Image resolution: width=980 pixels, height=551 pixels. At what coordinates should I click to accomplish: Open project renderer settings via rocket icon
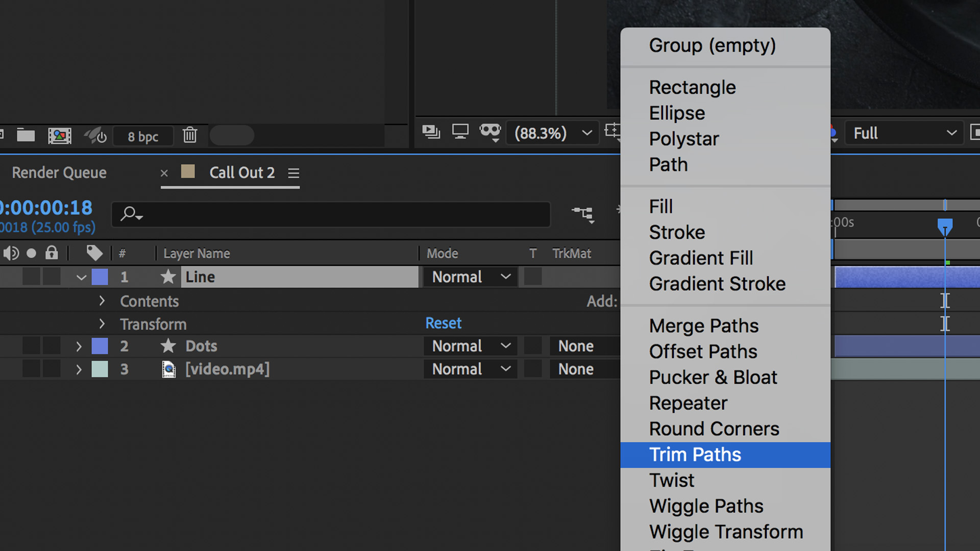click(x=95, y=135)
